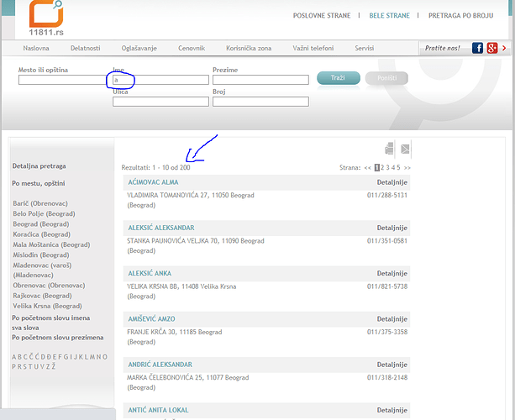The width and height of the screenshot is (515, 420).
Task: Go to previous results page arrow
Action: (x=367, y=168)
